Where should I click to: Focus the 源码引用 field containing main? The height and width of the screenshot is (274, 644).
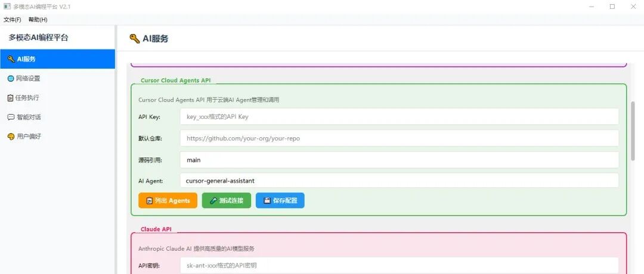[399, 159]
